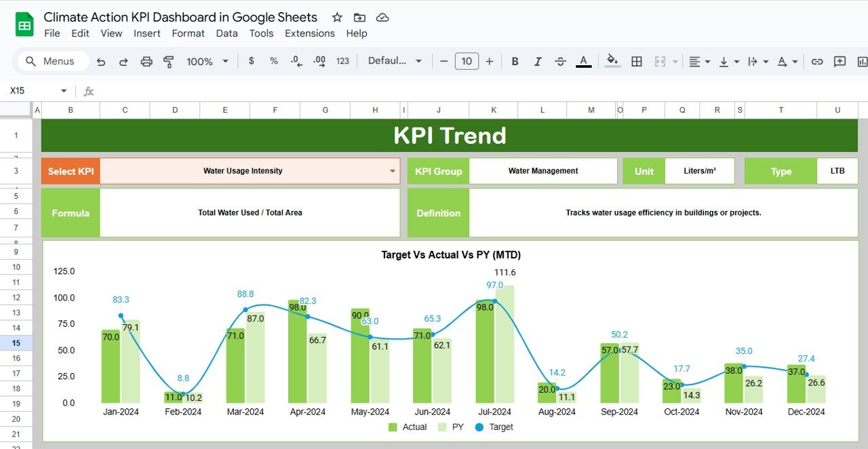Image resolution: width=868 pixels, height=449 pixels.
Task: Open the 123 number format menu
Action: tap(342, 61)
